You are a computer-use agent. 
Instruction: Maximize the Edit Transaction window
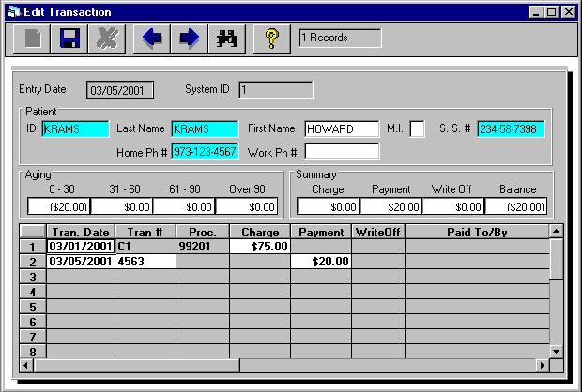[x=551, y=12]
